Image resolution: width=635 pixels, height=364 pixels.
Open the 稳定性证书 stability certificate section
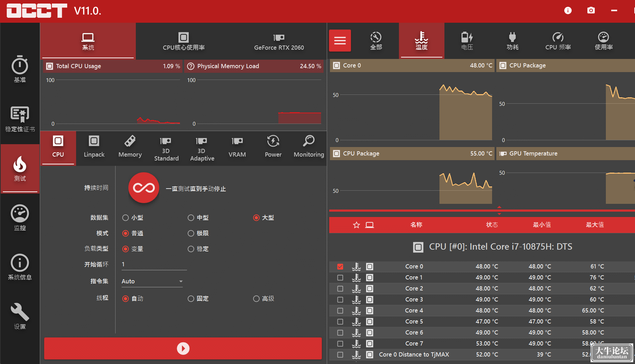tap(20, 119)
